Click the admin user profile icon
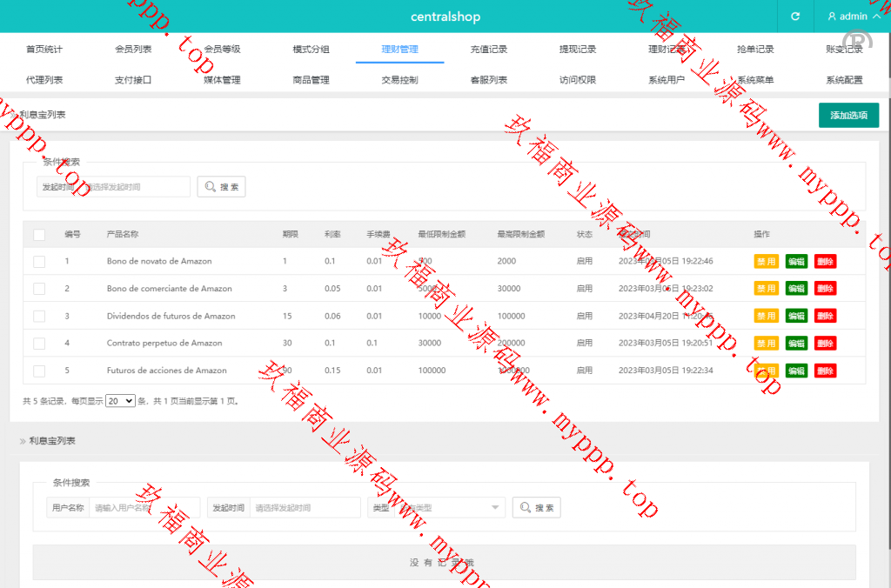The image size is (891, 588). 832,17
